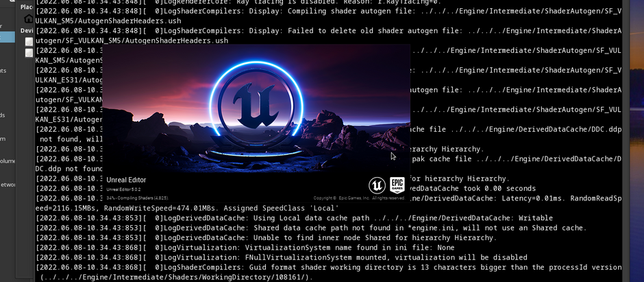Click 'VirtualizationSystem name found in ini file' line
This screenshot has width=644, height=282.
click(245, 248)
